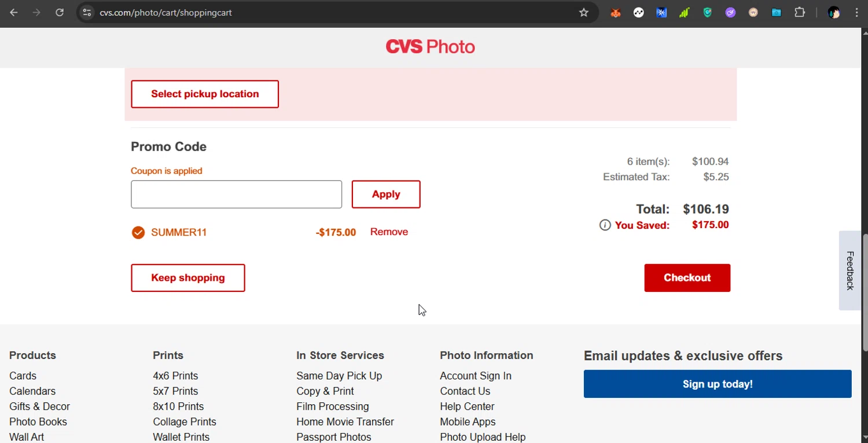The height and width of the screenshot is (443, 868).
Task: Open Help Center link
Action: (x=467, y=407)
